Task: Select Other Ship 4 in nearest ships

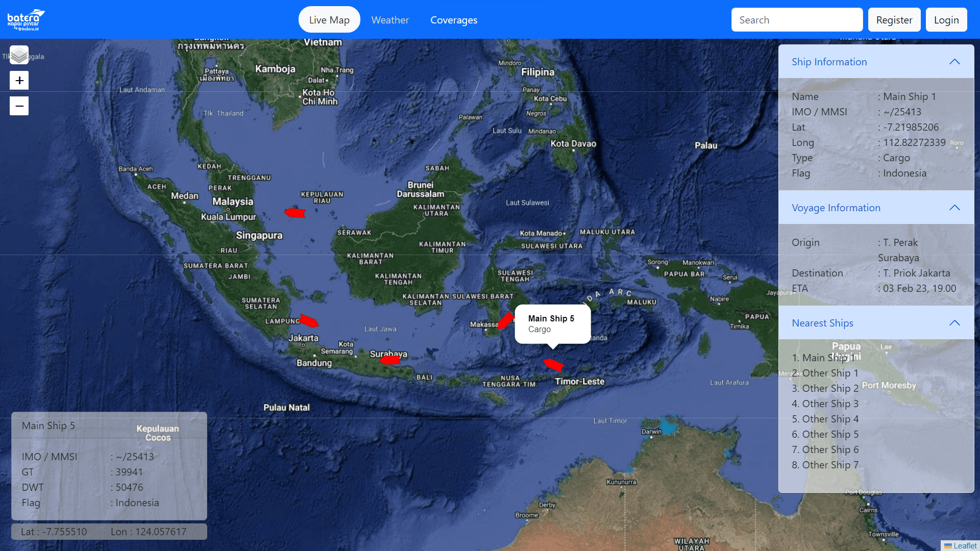Action: point(830,419)
